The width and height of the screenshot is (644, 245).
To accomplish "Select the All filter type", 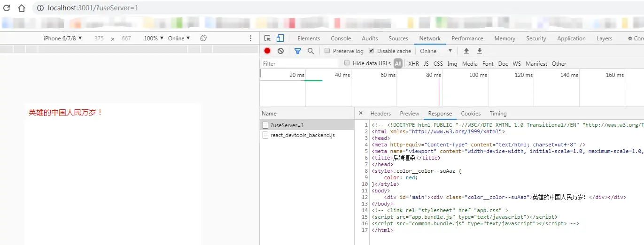I will click(398, 63).
